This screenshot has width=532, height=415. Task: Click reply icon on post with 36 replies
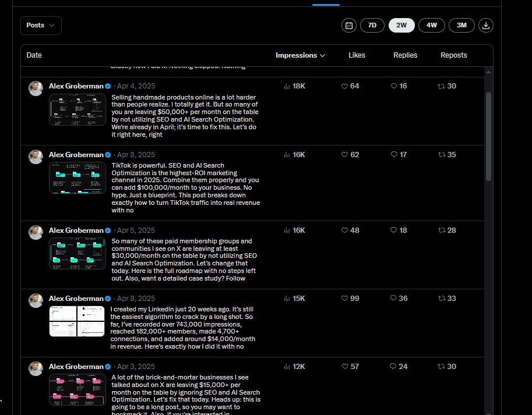[x=393, y=298]
